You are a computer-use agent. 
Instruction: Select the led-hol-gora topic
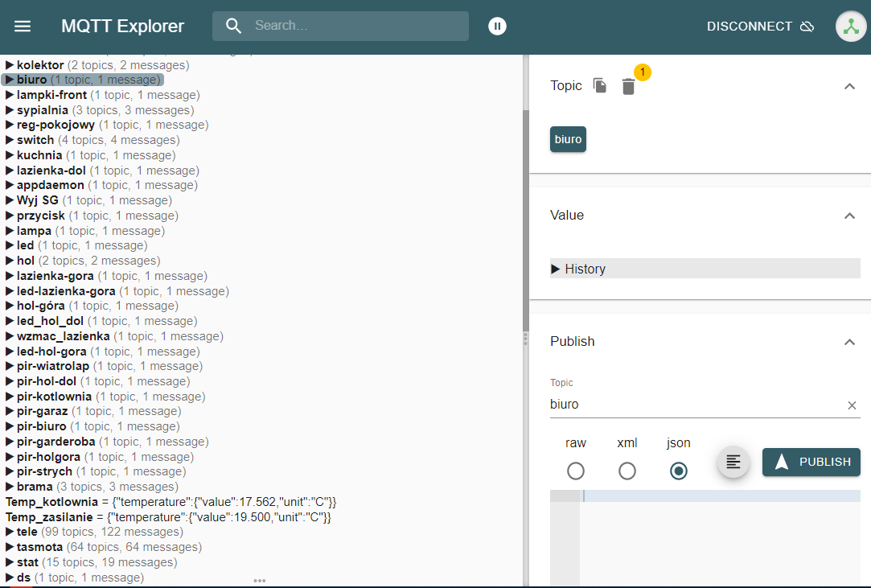coord(103,352)
